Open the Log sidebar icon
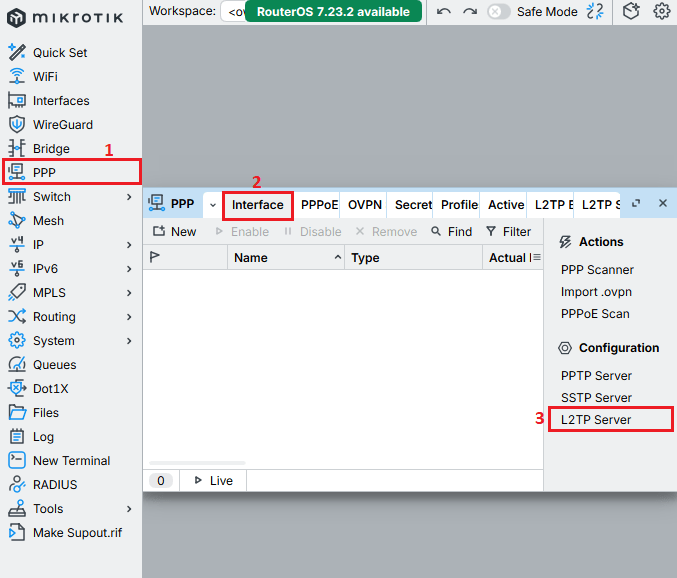 [x=17, y=436]
